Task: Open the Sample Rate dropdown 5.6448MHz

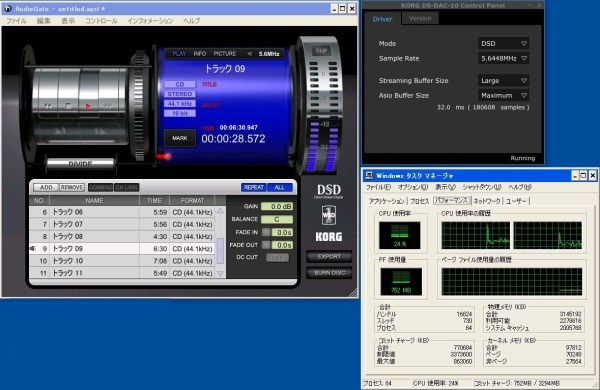Action: [504, 59]
